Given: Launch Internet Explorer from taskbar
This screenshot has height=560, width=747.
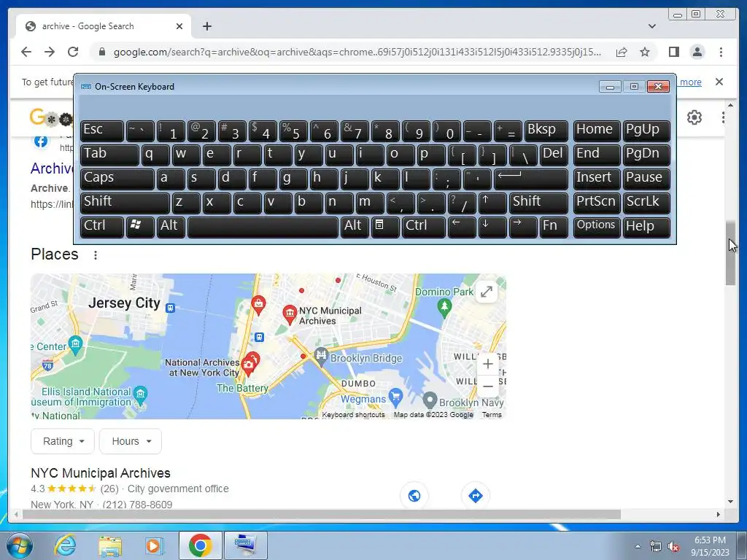Looking at the screenshot, I should pos(65,545).
